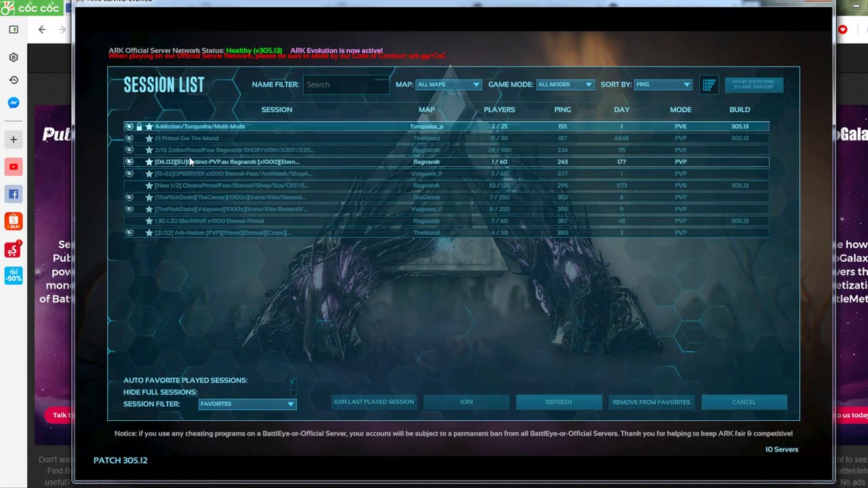Click the star on [ThePinkDodo][TheCenter] row
Screen dimensions: 868x488
[x=149, y=197]
